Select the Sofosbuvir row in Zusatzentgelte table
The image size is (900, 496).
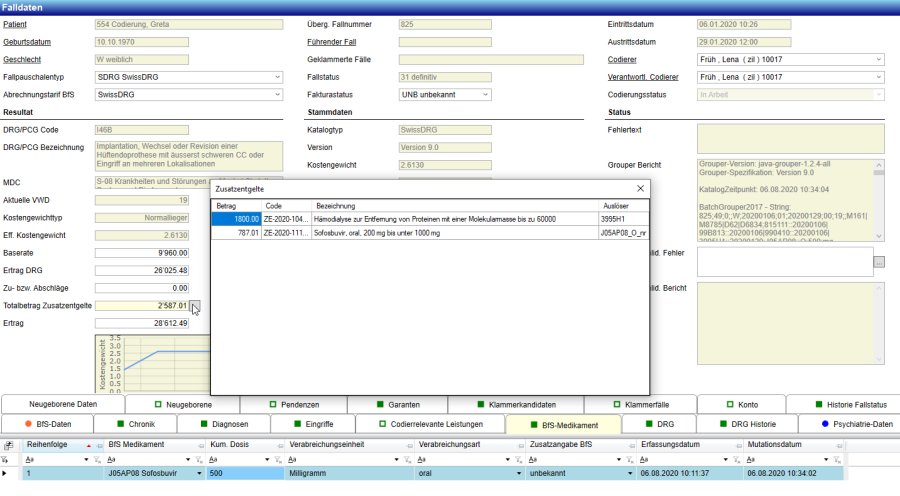pyautogui.click(x=400, y=233)
